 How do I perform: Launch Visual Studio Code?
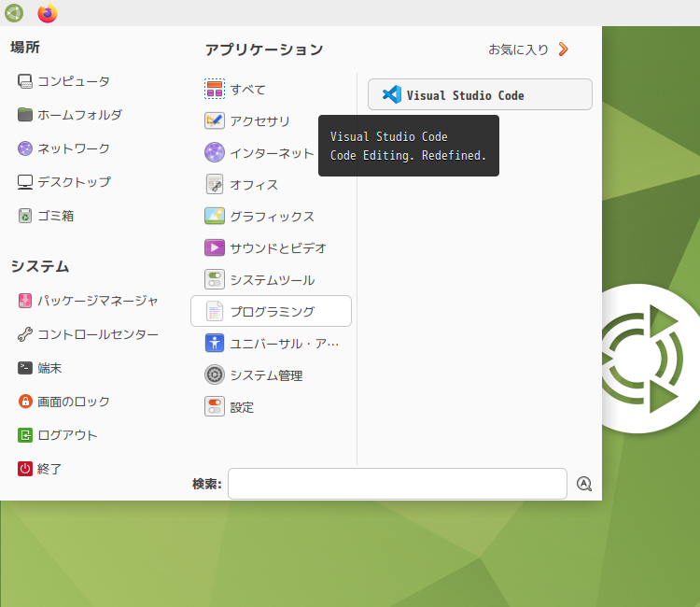click(480, 94)
